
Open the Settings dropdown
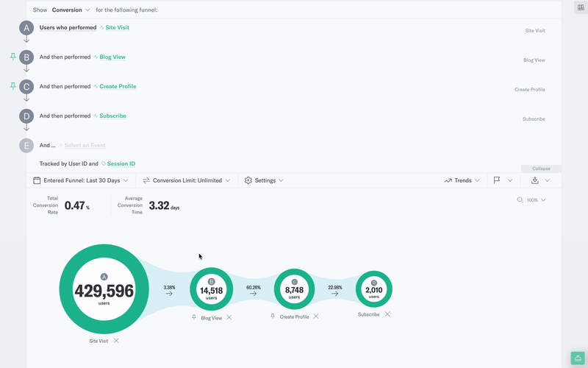[264, 180]
